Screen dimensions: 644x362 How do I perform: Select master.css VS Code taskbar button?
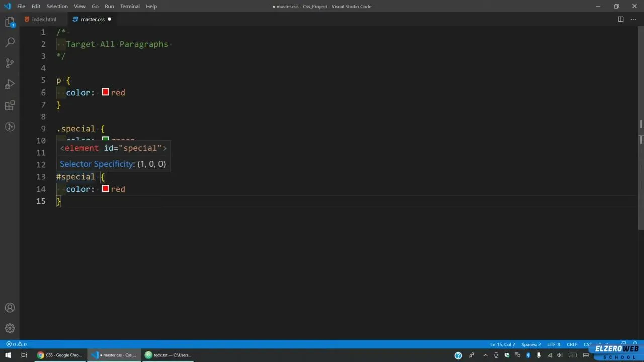(114, 355)
